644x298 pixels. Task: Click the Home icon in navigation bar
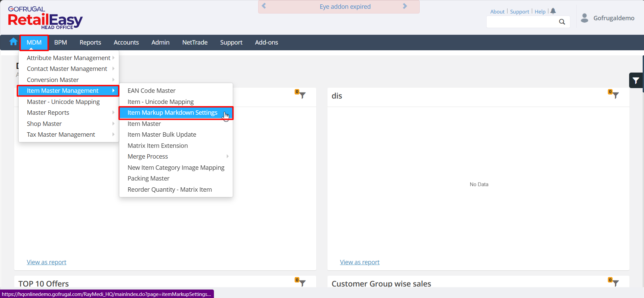[14, 42]
